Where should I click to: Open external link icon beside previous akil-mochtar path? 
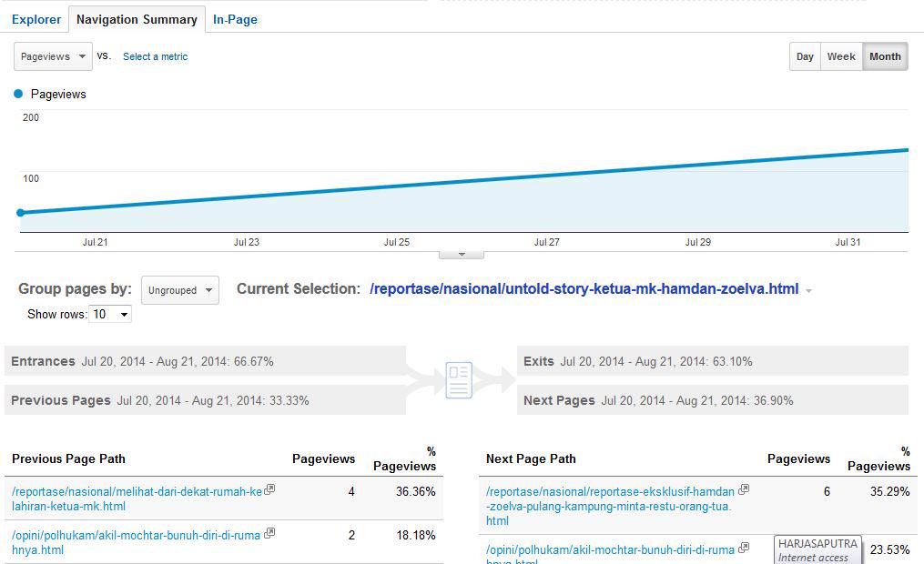[269, 533]
